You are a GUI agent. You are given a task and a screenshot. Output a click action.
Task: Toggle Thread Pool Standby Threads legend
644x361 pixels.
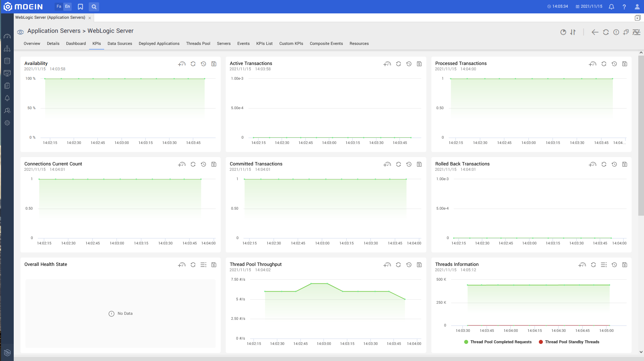click(x=569, y=342)
